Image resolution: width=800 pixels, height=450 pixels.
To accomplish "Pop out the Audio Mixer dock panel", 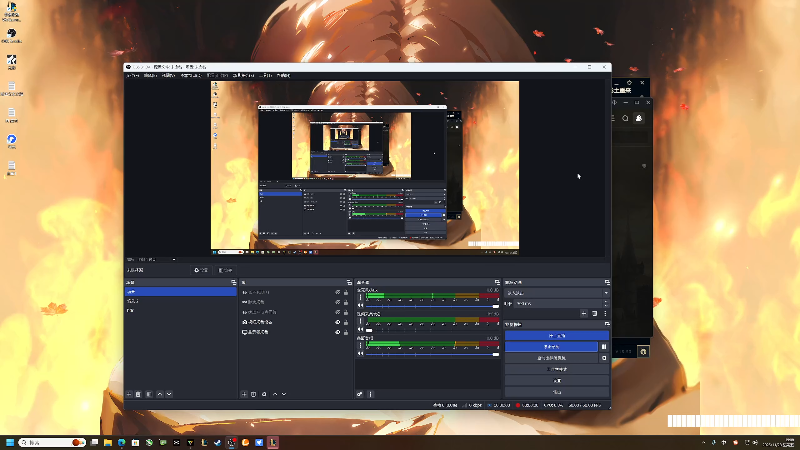I will (497, 282).
